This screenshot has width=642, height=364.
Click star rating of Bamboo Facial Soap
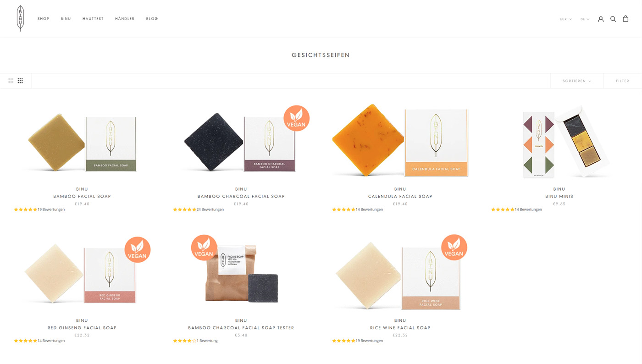pos(26,210)
